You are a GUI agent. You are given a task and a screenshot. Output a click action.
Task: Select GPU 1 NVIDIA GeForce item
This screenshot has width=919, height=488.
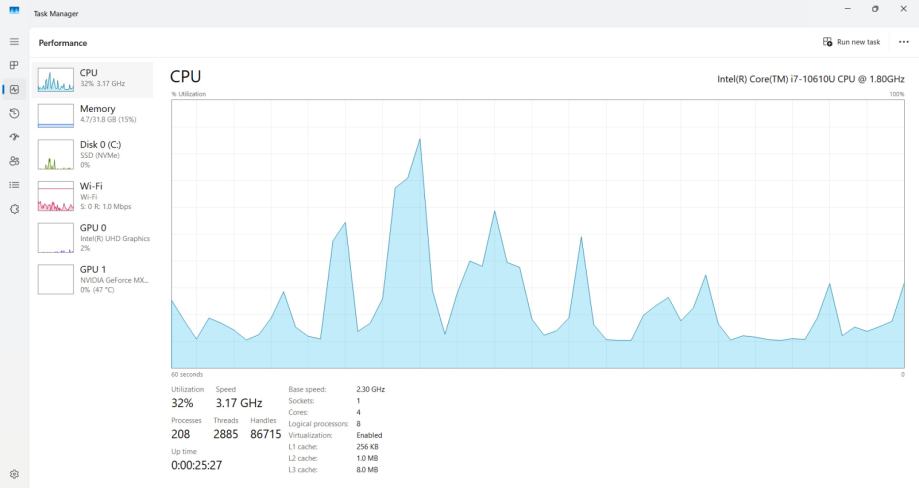(x=93, y=279)
